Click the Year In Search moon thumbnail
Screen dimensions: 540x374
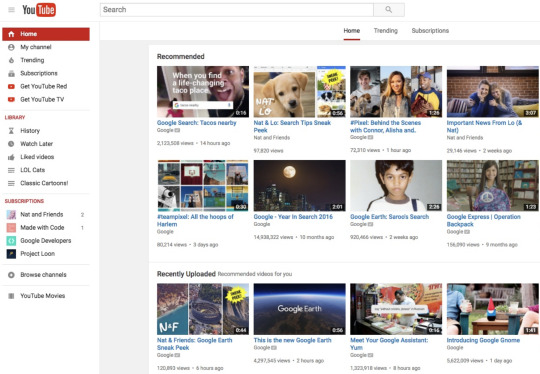click(300, 186)
